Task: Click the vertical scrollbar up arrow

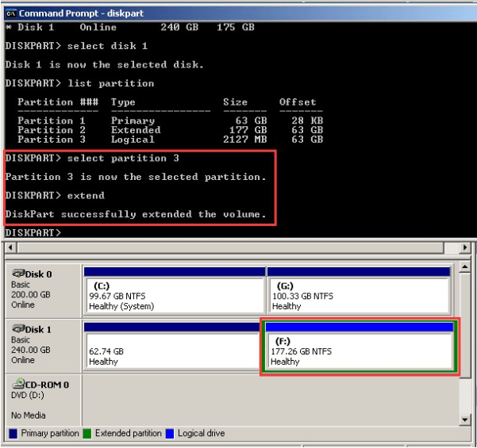Action: [x=464, y=267]
